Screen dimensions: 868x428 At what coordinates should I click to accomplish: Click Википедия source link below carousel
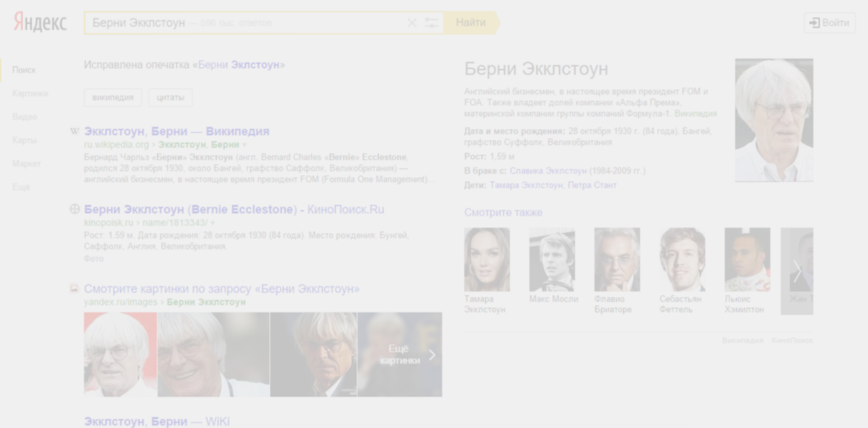[x=742, y=341]
